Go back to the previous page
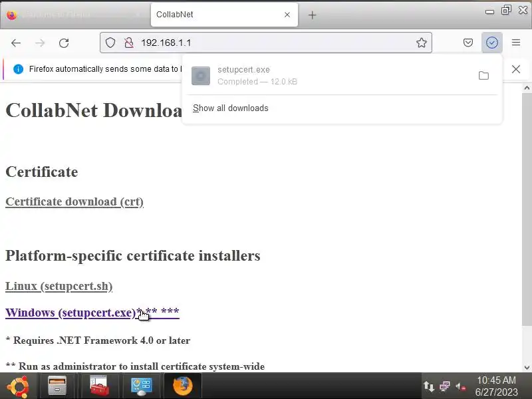The height and width of the screenshot is (399, 532). point(16,43)
